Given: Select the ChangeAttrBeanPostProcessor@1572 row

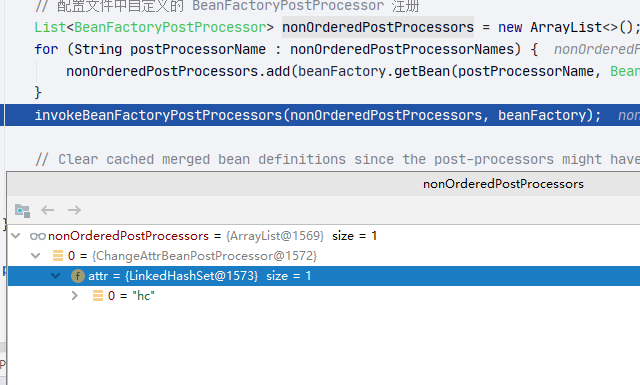Looking at the screenshot, I should coord(324,256).
